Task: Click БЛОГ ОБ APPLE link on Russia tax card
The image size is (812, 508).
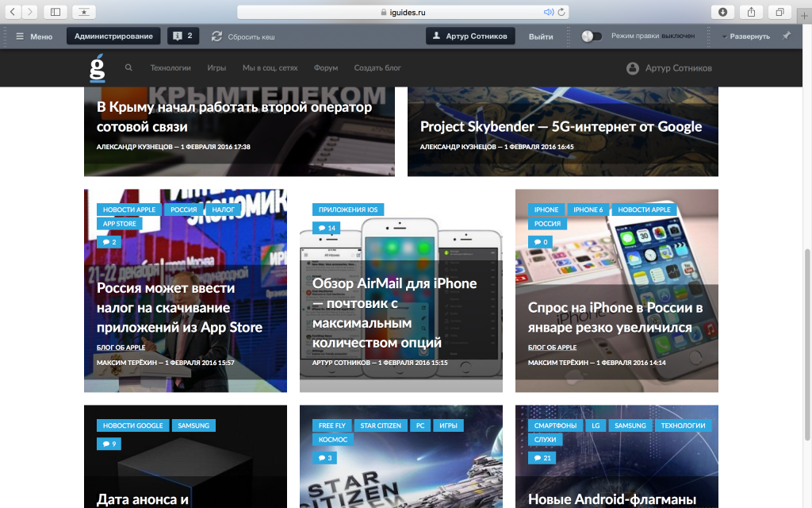Action: (121, 348)
